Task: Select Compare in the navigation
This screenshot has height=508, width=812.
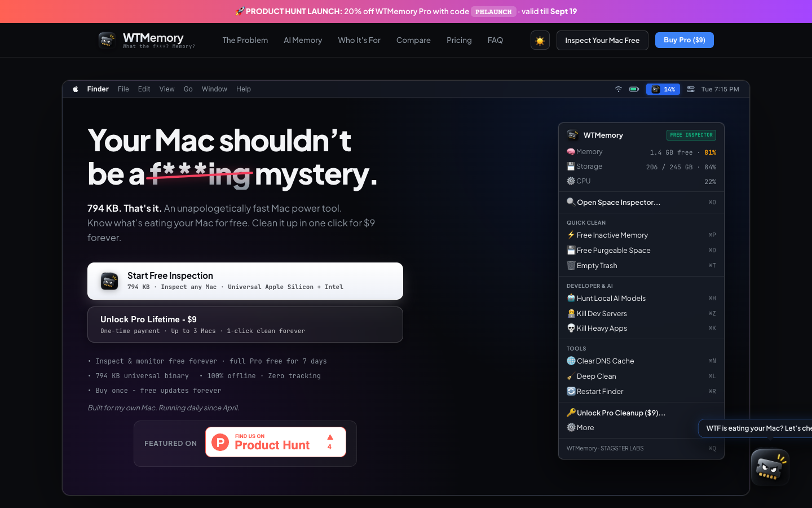Action: click(x=413, y=40)
